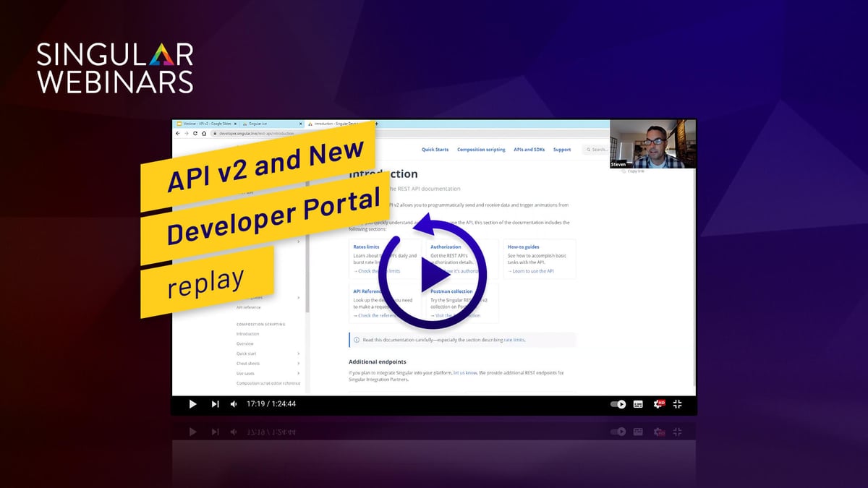This screenshot has height=488, width=868.
Task: Reload the page with the refresh icon
Action: (195, 134)
